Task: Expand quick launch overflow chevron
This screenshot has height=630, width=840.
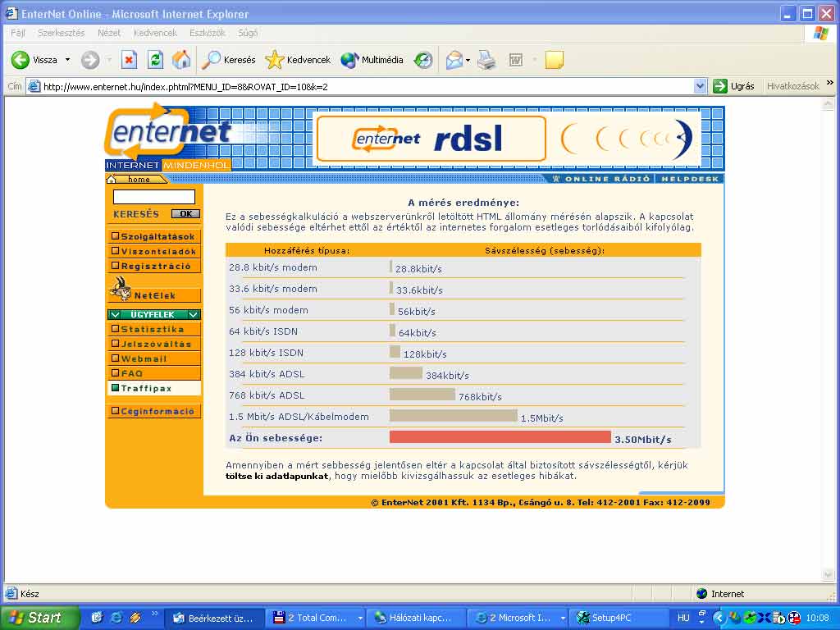Action: 155,614
